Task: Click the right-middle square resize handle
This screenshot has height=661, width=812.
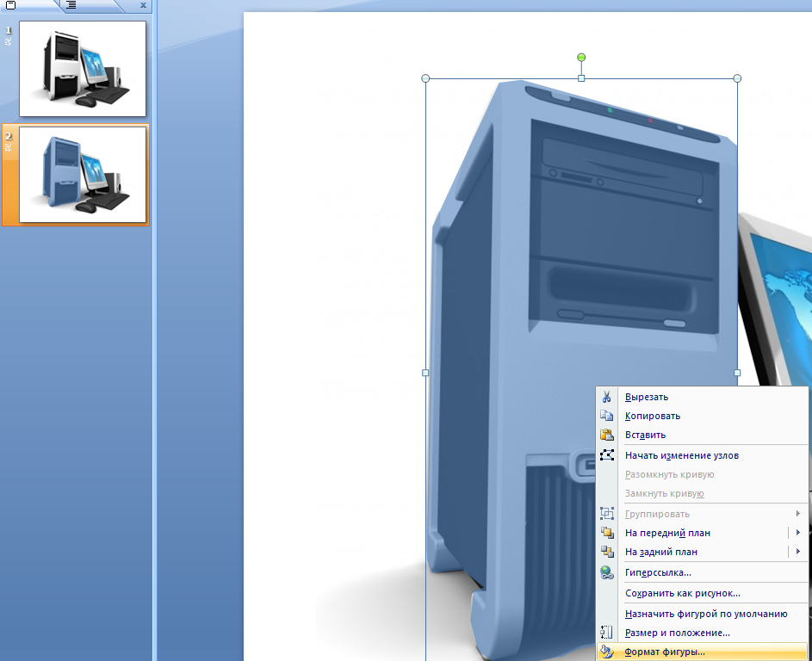Action: (x=737, y=373)
